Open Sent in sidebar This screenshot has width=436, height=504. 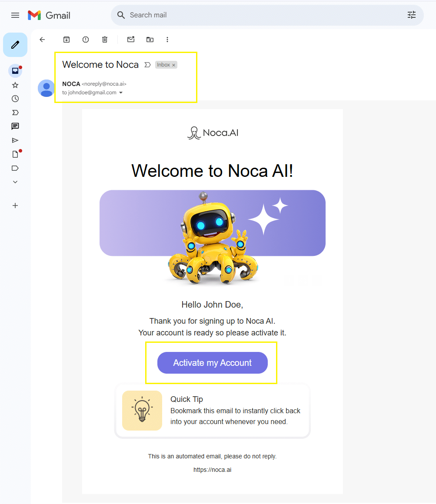coord(15,140)
